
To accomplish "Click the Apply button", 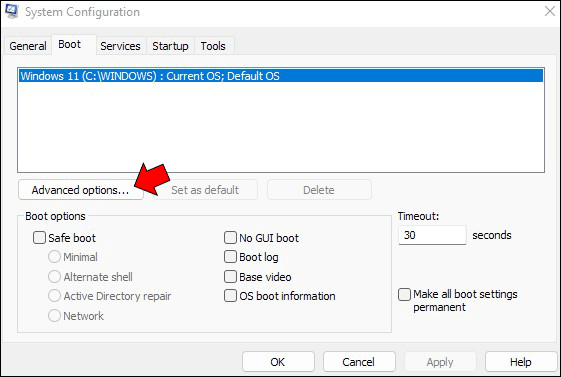I will 440,362.
